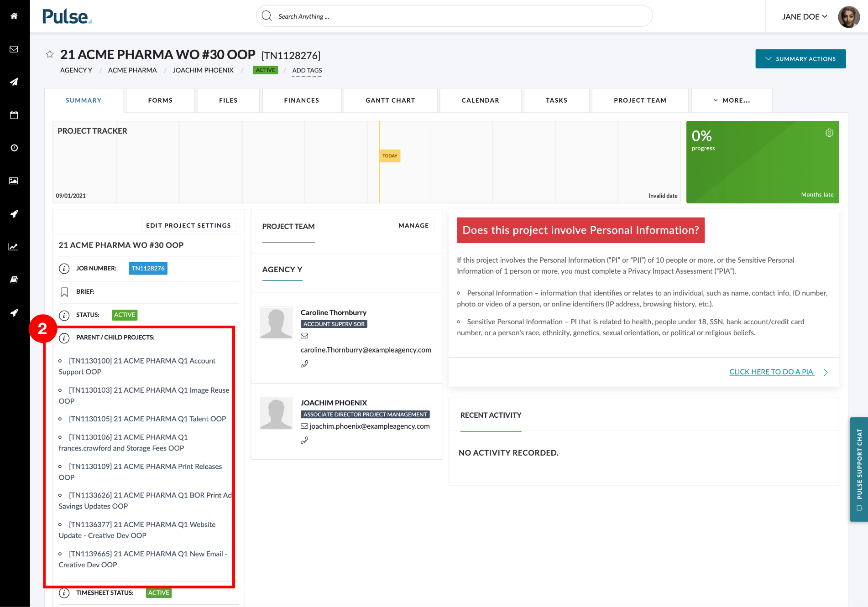The height and width of the screenshot is (607, 868).
Task: Switch to the Forms tab
Action: click(x=160, y=100)
